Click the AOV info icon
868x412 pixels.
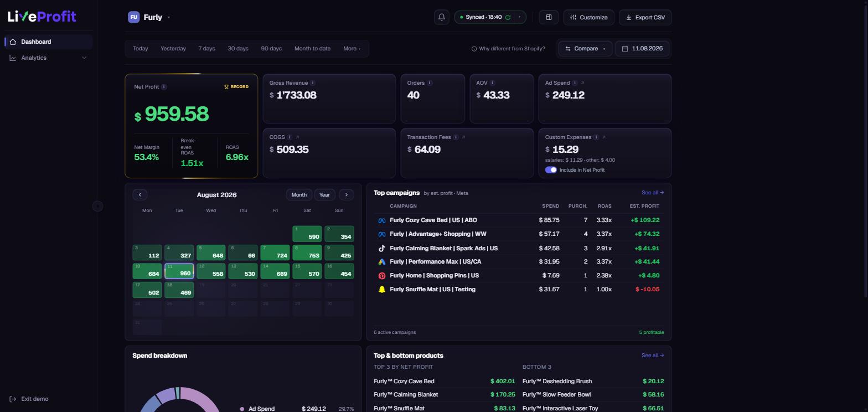(492, 83)
